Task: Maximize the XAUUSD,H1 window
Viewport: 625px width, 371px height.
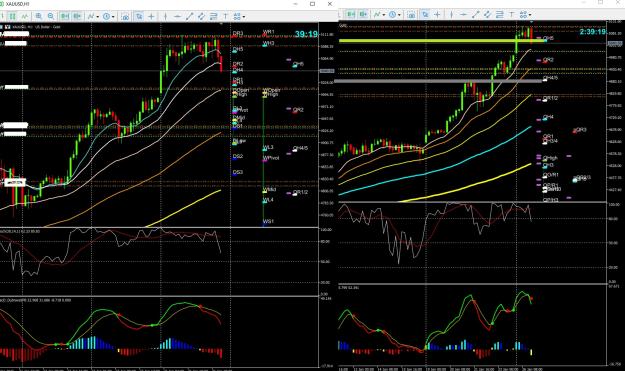Action: [x=312, y=4]
